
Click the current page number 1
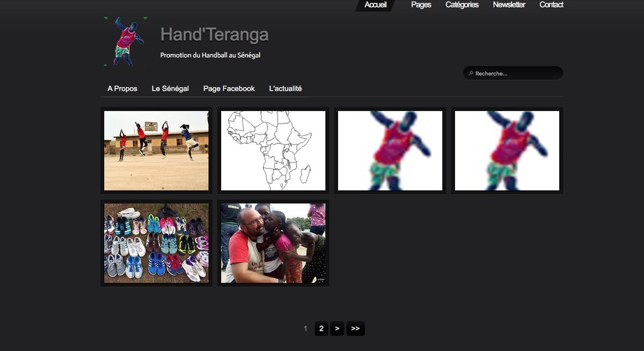305,328
